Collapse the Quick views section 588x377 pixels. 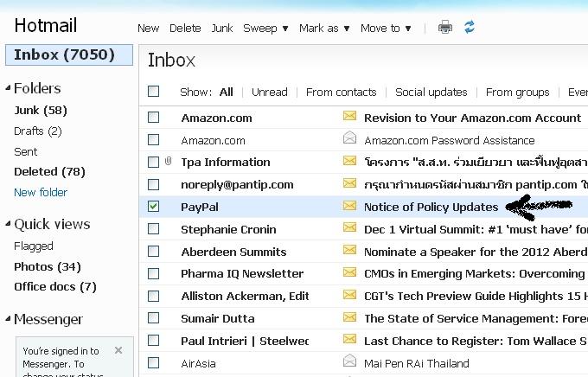click(9, 224)
